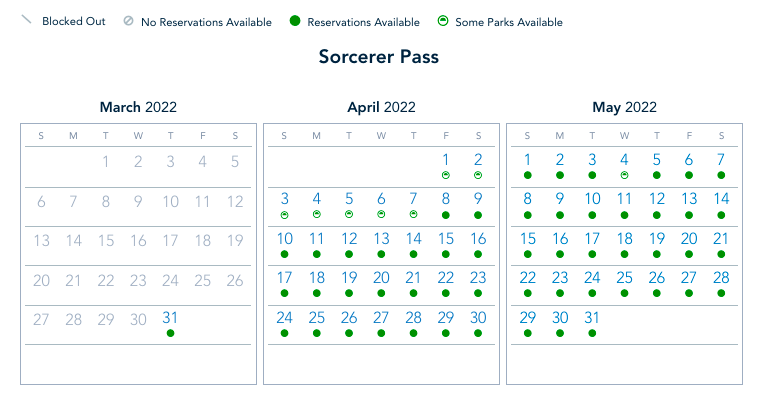This screenshot has width=763, height=406.
Task: Click the green dot under April 30
Action: pyautogui.click(x=478, y=332)
